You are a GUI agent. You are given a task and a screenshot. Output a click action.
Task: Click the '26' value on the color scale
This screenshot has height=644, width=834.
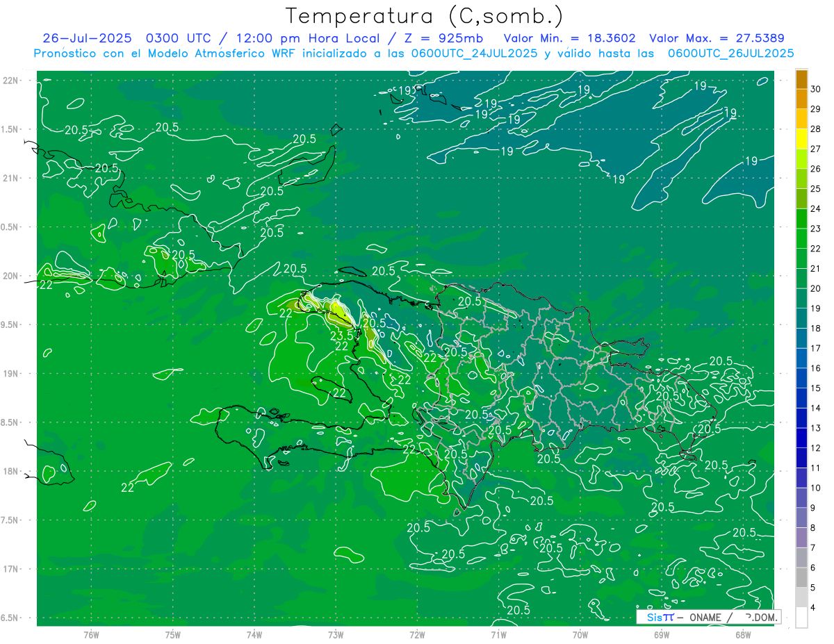click(816, 169)
